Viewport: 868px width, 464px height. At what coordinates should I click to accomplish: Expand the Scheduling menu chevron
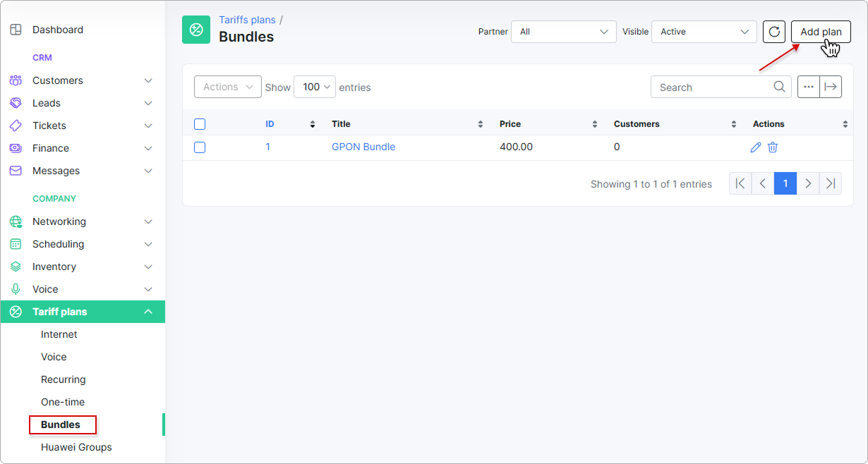tap(148, 244)
